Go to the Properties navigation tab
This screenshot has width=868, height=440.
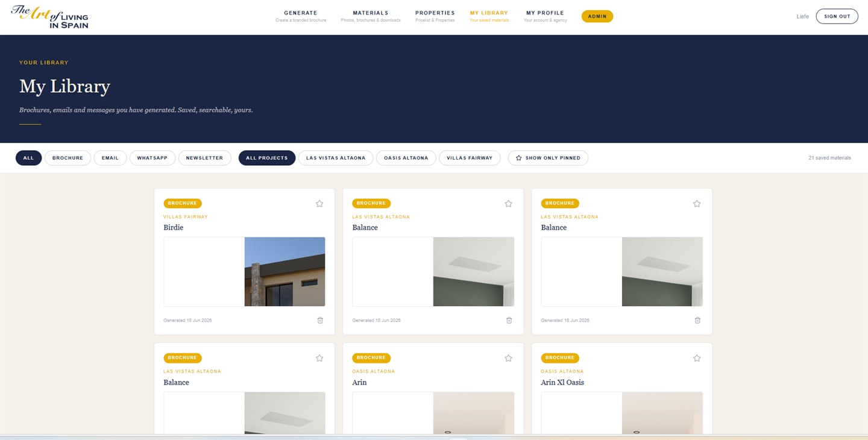pyautogui.click(x=435, y=16)
